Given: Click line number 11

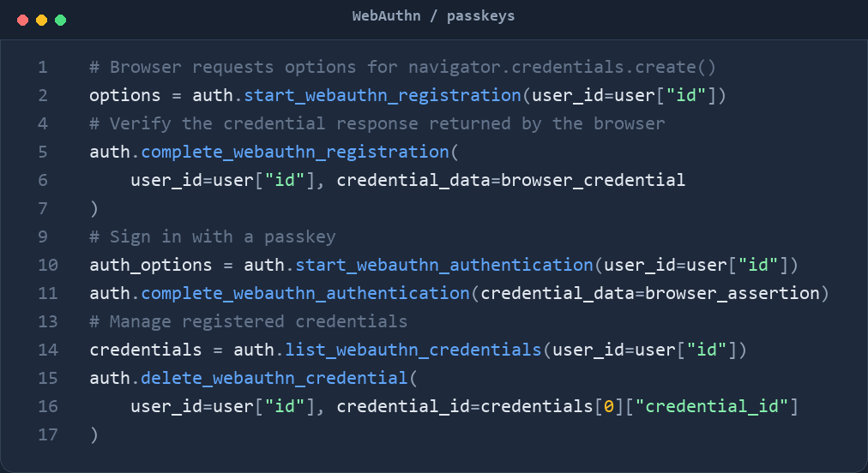Looking at the screenshot, I should (x=48, y=293).
